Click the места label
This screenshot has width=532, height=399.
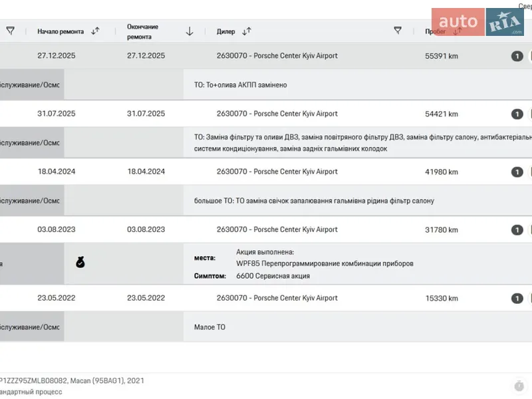tap(205, 258)
